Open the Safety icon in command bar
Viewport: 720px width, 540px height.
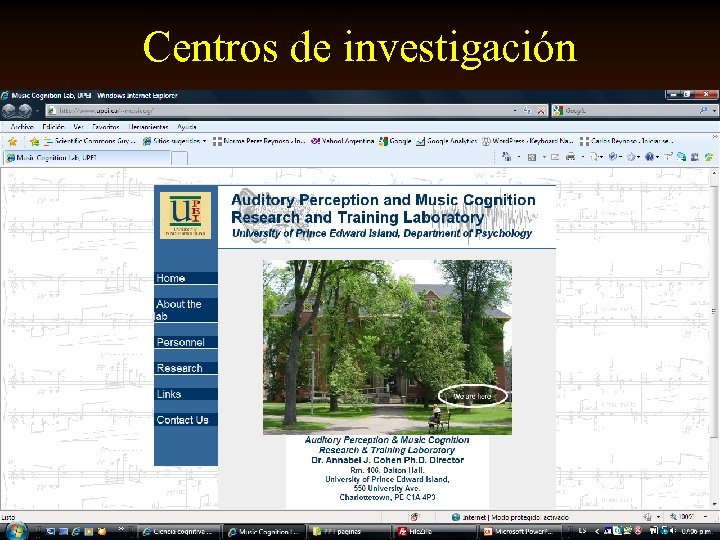point(613,157)
